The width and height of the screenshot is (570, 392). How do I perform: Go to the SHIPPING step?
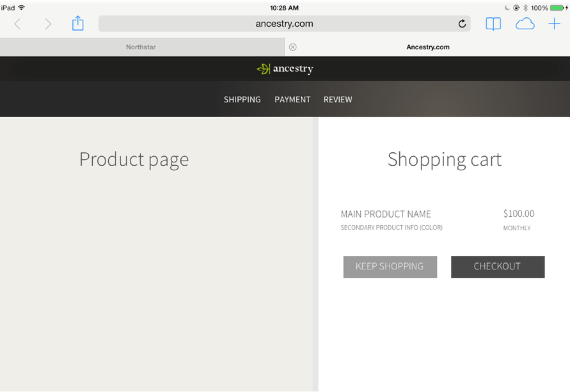[x=242, y=100]
